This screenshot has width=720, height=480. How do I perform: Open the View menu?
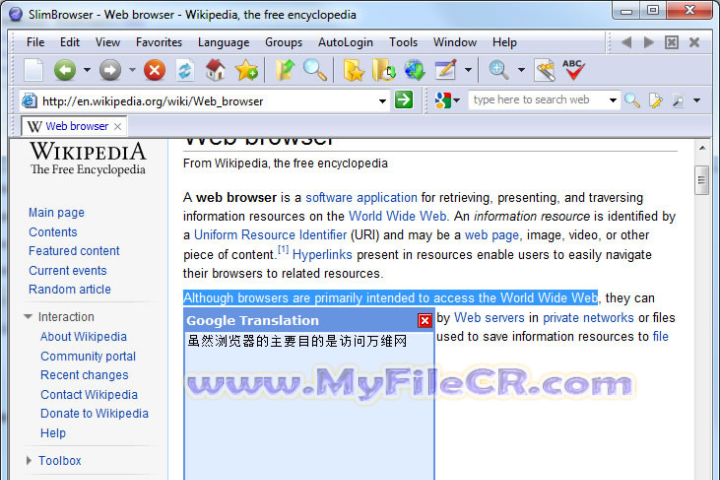(107, 42)
